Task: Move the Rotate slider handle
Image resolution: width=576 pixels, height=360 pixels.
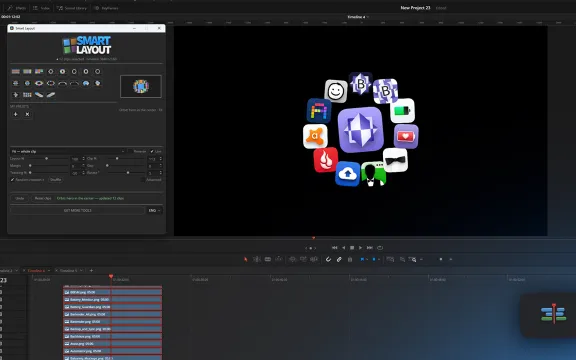Action: tap(128, 173)
